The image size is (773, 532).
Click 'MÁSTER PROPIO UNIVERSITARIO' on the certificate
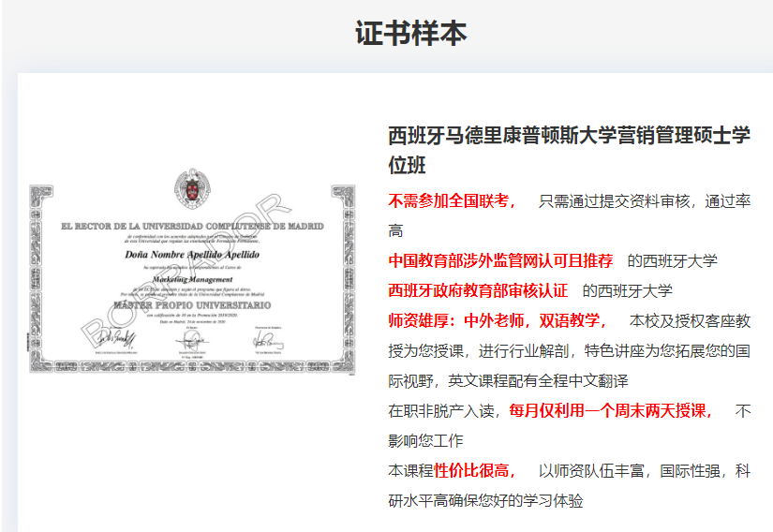click(x=192, y=305)
